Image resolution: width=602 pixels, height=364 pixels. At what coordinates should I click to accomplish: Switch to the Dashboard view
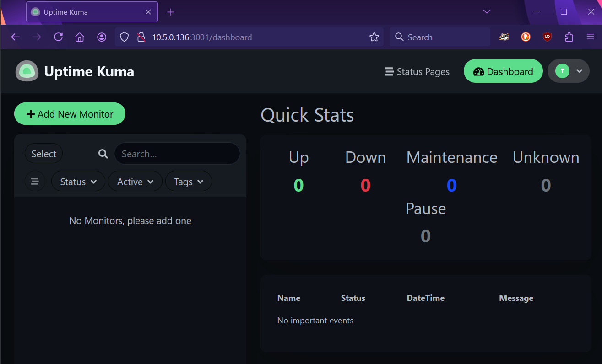click(503, 71)
